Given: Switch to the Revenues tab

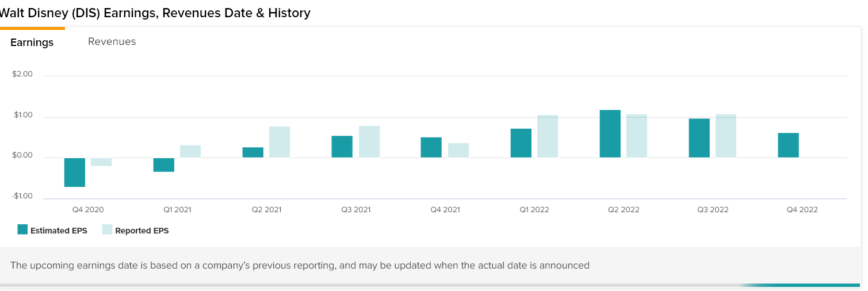Looking at the screenshot, I should (112, 41).
